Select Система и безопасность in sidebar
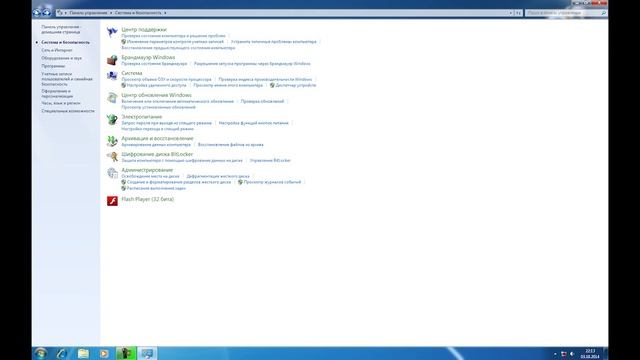640x360 pixels. pos(65,42)
